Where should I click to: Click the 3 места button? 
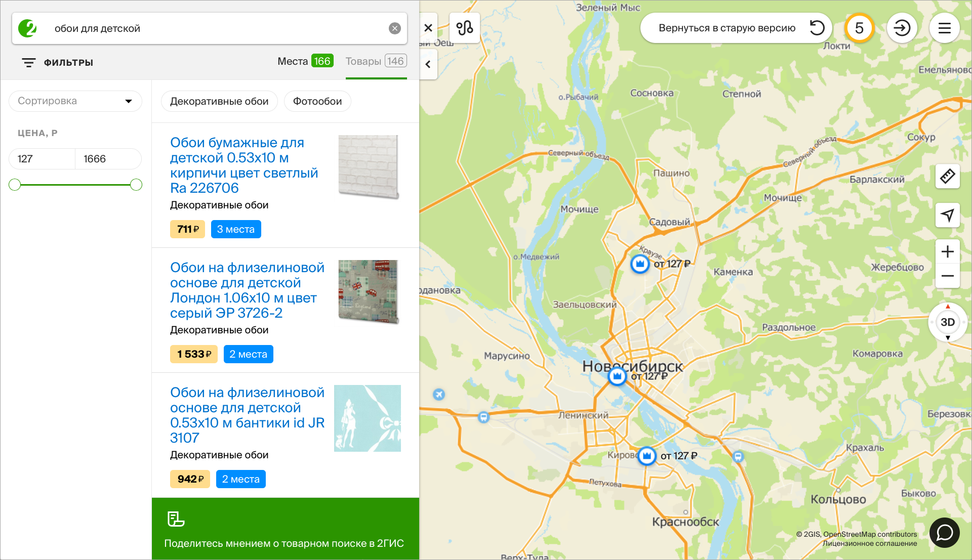(x=236, y=229)
